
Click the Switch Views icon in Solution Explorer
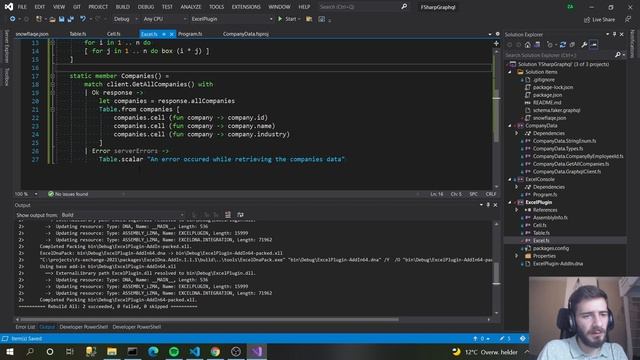537,45
